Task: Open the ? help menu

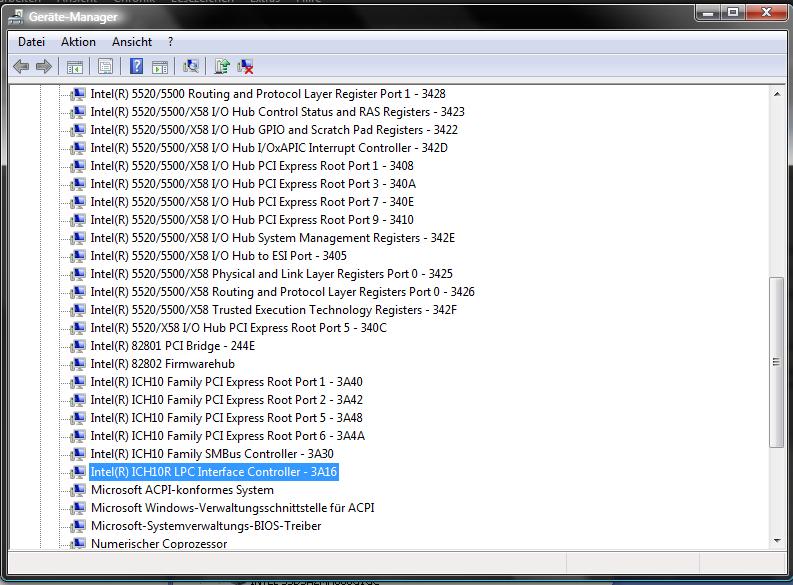Action: point(170,42)
